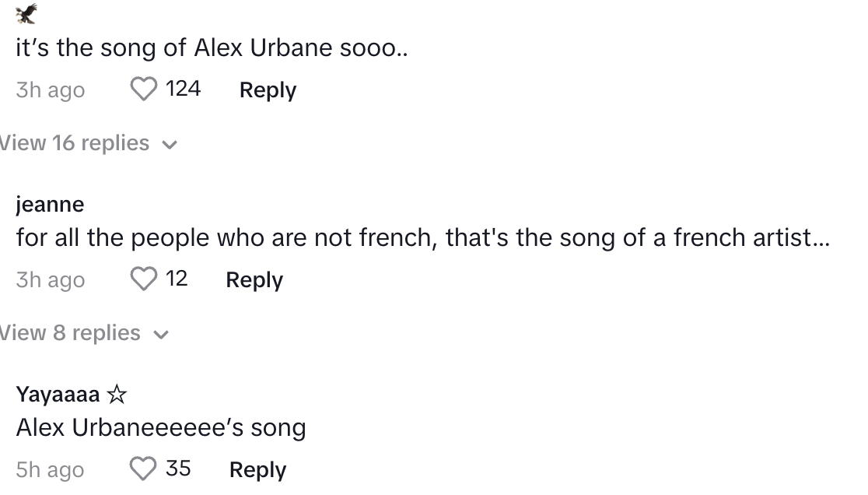Click the 5h ago timestamp
Image resolution: width=868 pixels, height=495 pixels.
pos(50,469)
